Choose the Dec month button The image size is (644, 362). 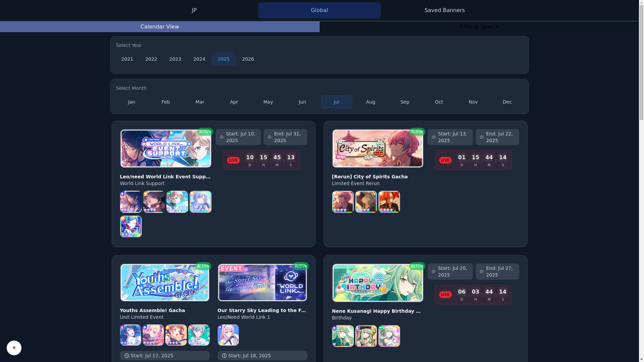(507, 102)
